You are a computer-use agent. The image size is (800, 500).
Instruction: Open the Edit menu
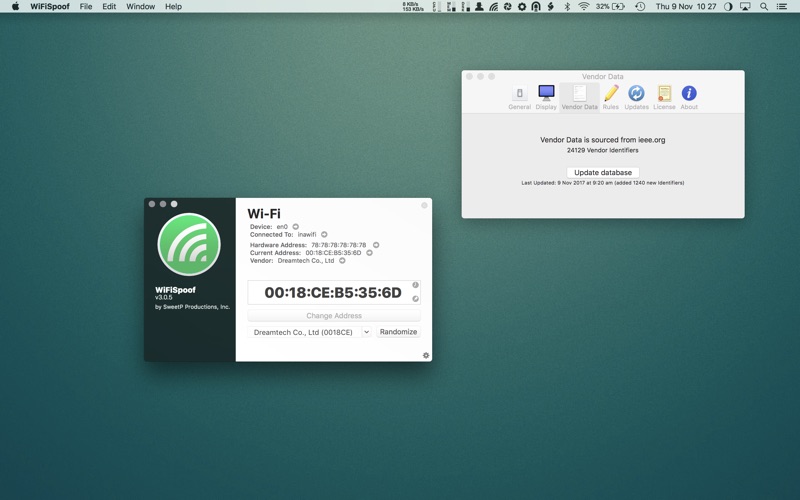click(109, 6)
